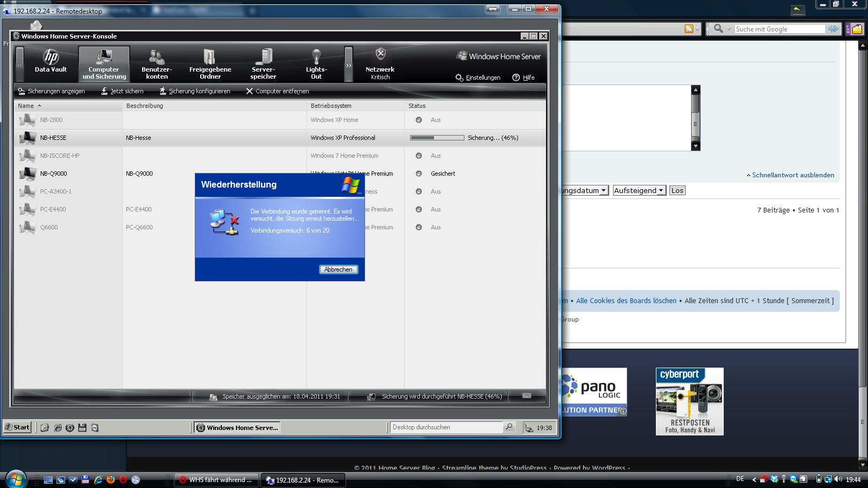Screen dimensions: 868x488
Task: Show hidden system tray icons
Action: coord(754,479)
